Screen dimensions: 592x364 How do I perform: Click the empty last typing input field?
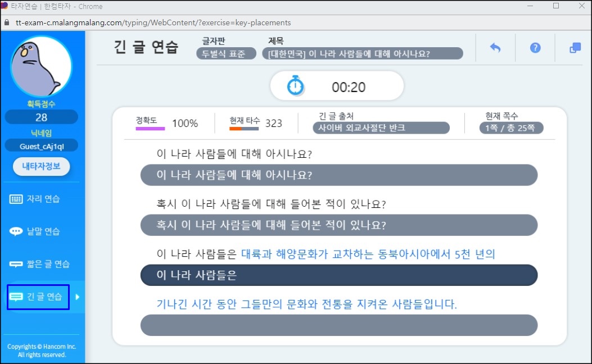(338, 325)
